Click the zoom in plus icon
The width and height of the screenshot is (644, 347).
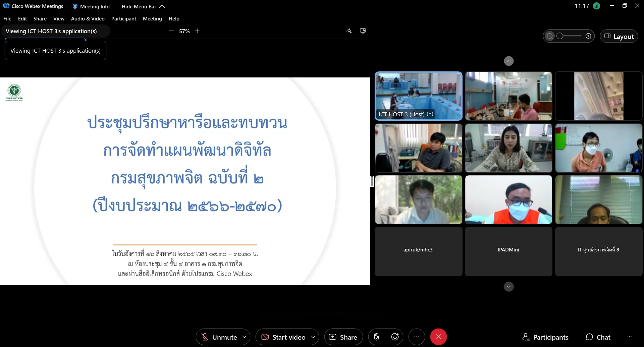(x=197, y=31)
